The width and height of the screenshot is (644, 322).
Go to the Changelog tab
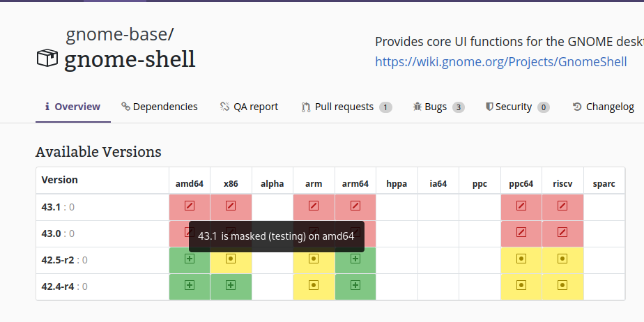click(603, 107)
